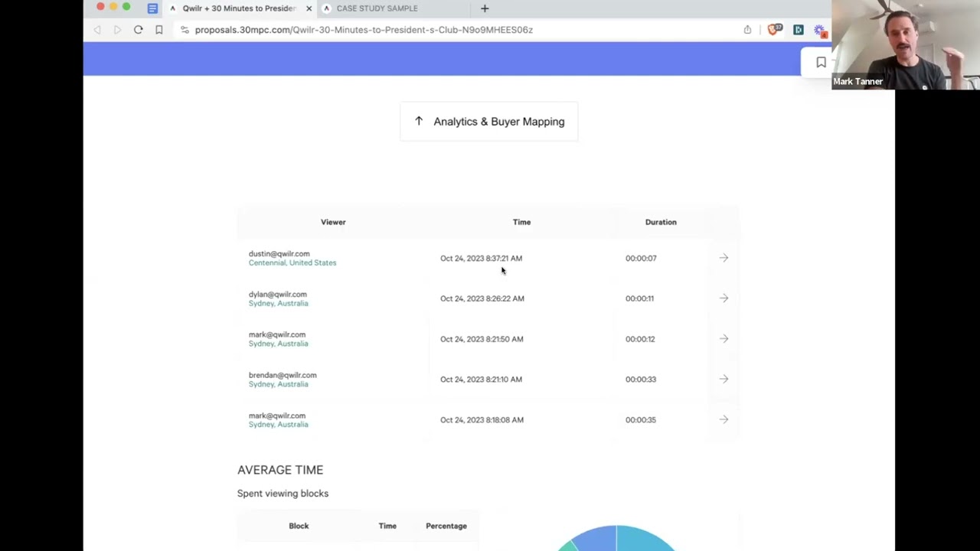Open the dustin@qwilr.com view details arrow
Screen dimensions: 980x551
click(x=724, y=258)
